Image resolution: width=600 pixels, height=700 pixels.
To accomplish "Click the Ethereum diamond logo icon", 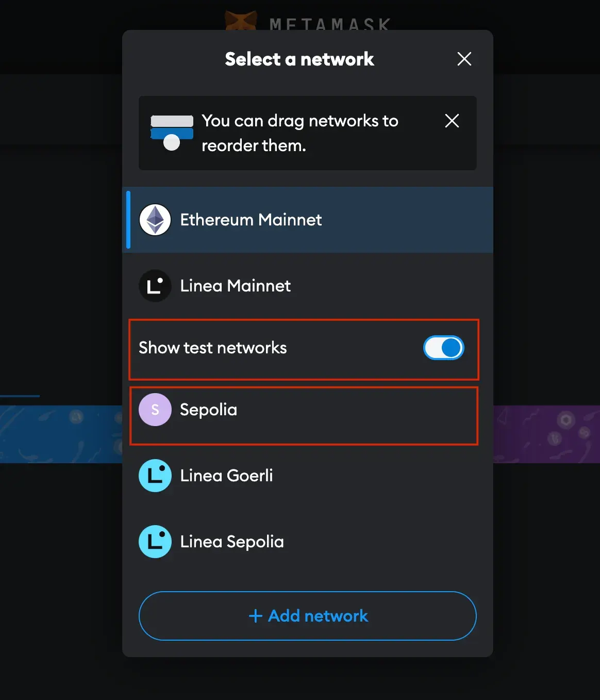I will click(x=155, y=220).
